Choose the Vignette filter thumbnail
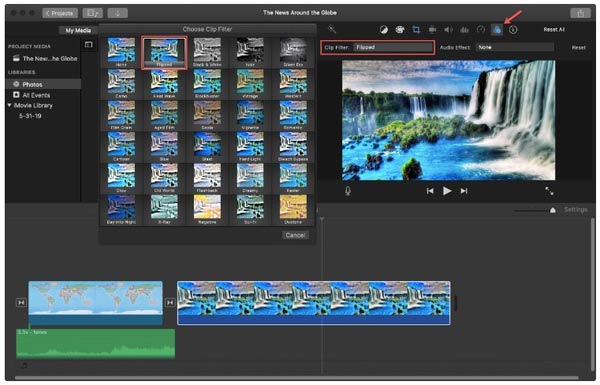Viewport: 600px width, 385px height. [x=250, y=115]
